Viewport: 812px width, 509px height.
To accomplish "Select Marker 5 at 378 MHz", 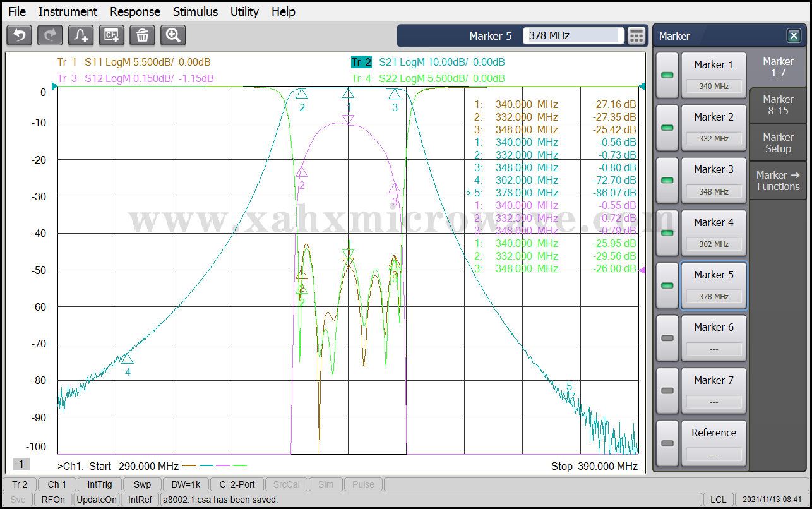I will point(713,285).
